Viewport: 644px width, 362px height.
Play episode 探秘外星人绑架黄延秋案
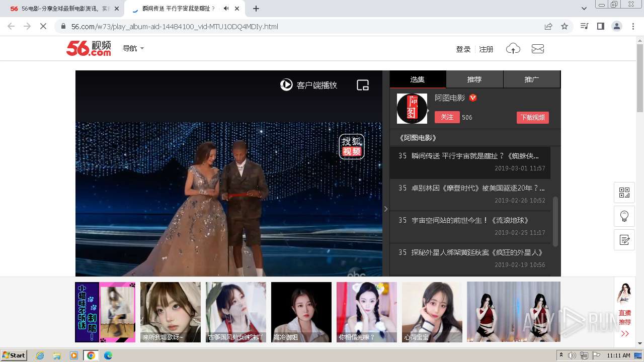pos(470,259)
